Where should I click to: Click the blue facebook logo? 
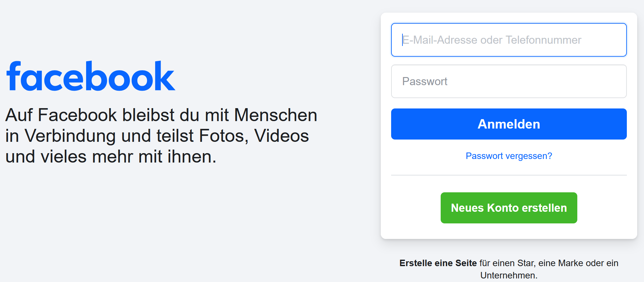(91, 76)
